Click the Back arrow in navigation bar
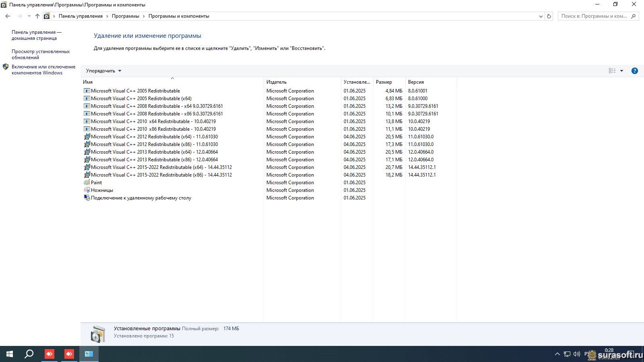644x362 pixels. pyautogui.click(x=8, y=16)
